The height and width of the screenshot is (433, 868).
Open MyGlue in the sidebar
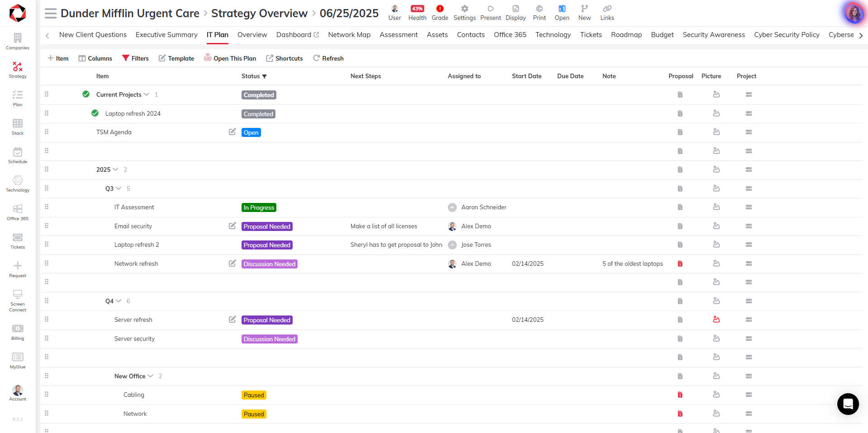pyautogui.click(x=18, y=360)
